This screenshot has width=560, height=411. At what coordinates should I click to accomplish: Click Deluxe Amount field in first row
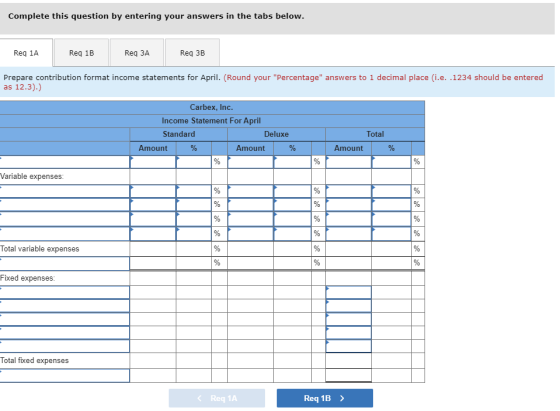pos(251,162)
